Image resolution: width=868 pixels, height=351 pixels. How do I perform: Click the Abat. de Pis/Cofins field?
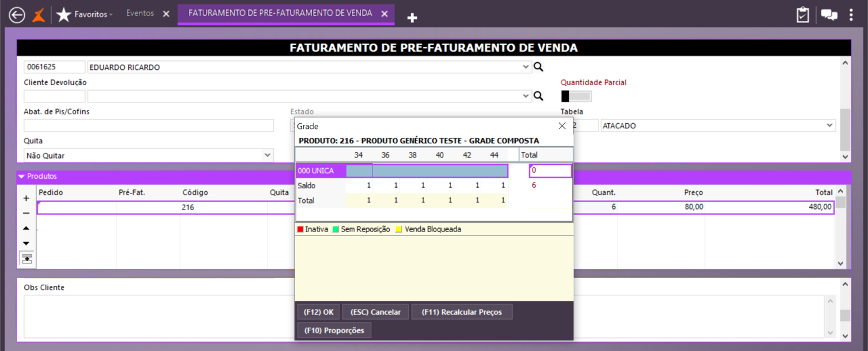pos(148,125)
